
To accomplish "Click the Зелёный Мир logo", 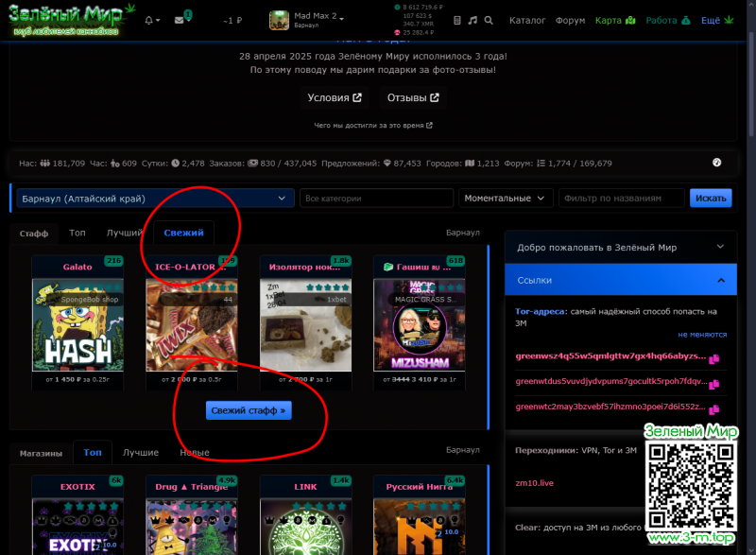I will pos(66,20).
